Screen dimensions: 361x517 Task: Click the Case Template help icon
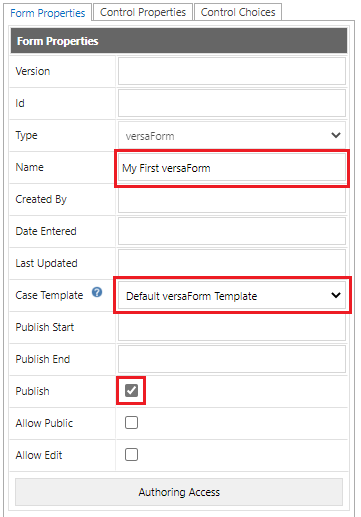97,292
